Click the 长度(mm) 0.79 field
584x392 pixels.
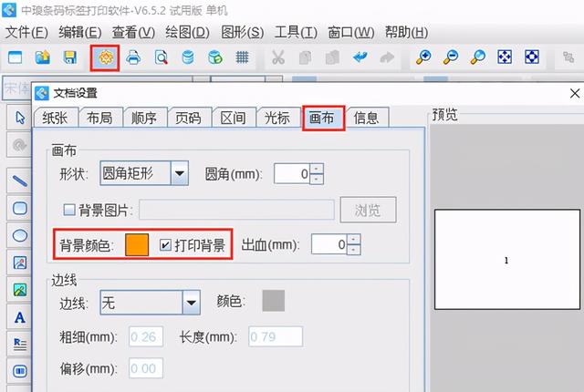coord(276,337)
